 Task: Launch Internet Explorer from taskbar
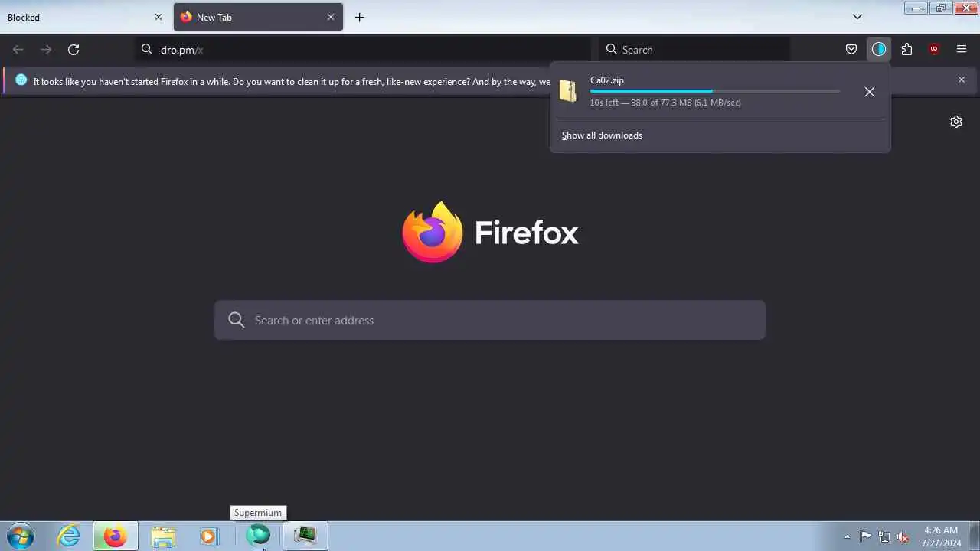point(68,536)
